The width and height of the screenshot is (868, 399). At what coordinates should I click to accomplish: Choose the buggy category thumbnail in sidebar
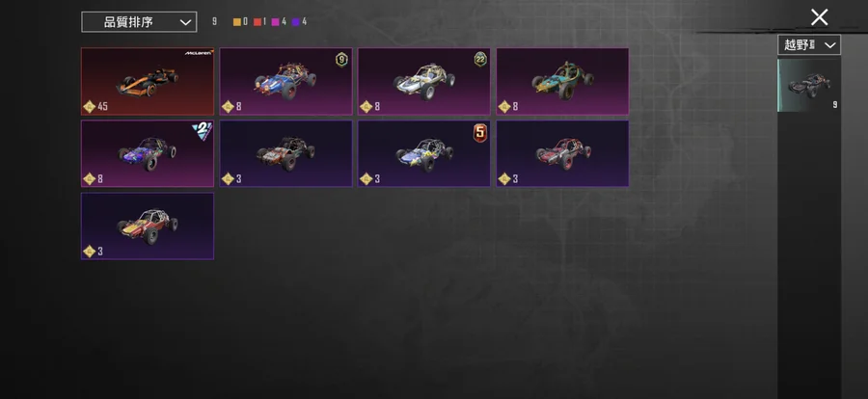click(809, 85)
